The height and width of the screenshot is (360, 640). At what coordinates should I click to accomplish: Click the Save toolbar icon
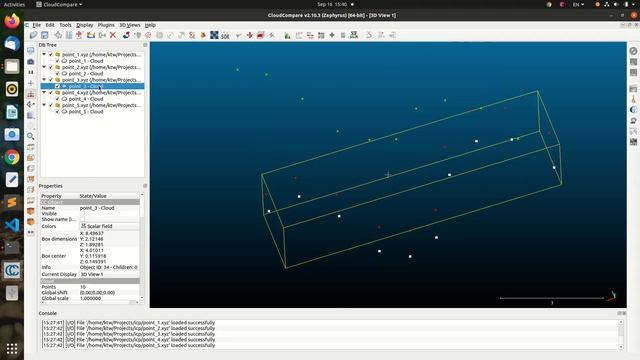(44, 36)
